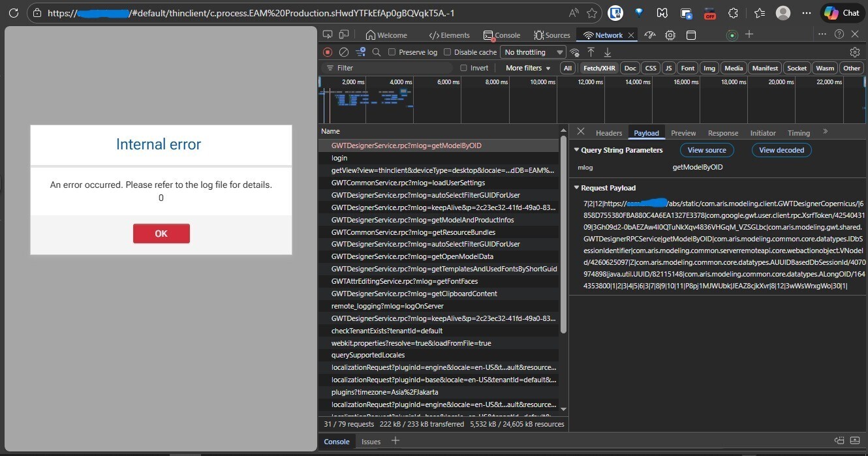
Task: Enable the Preserve log checkbox
Action: click(x=392, y=52)
